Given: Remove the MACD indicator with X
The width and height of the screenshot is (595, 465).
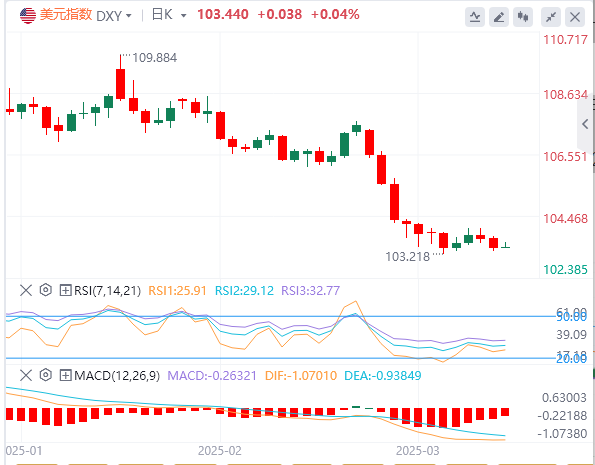Looking at the screenshot, I should point(26,376).
